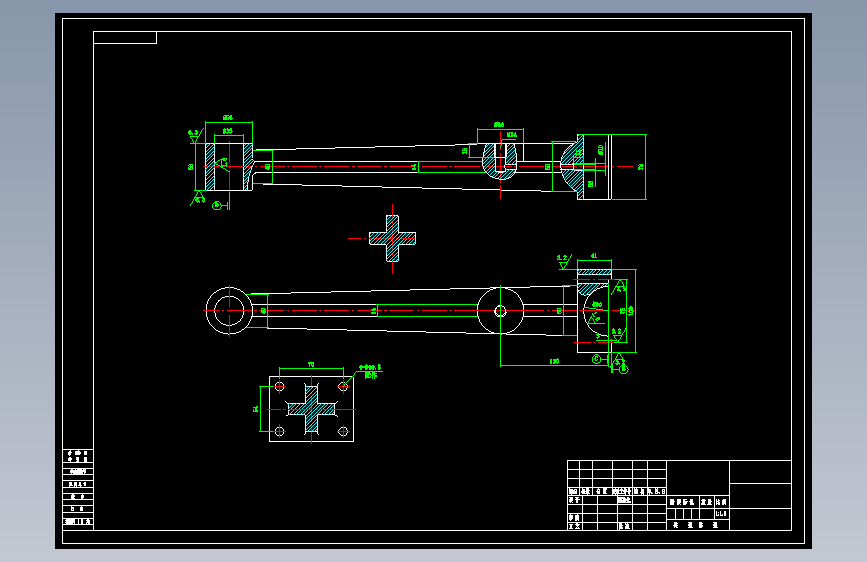Click the concentric ring at the arm's left end
Image resolution: width=867 pixels, height=562 pixels.
[229, 310]
